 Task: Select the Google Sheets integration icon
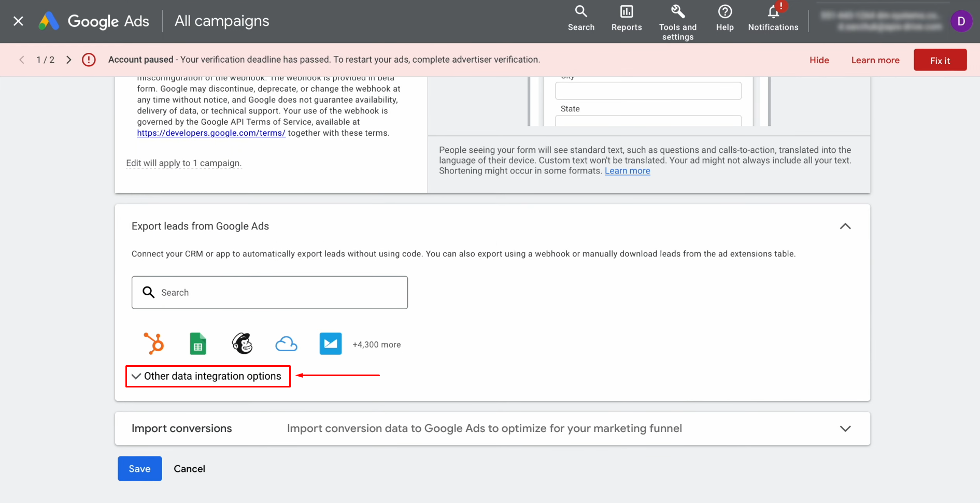pyautogui.click(x=198, y=343)
